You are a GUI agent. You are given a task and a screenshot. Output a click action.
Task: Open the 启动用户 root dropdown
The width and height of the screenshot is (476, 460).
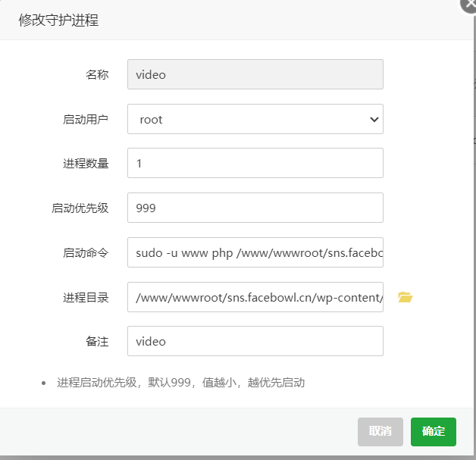pos(255,119)
